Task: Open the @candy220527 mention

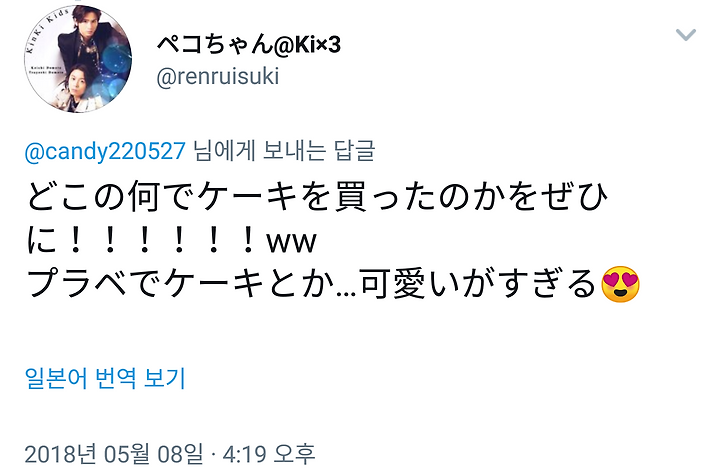Action: click(105, 151)
